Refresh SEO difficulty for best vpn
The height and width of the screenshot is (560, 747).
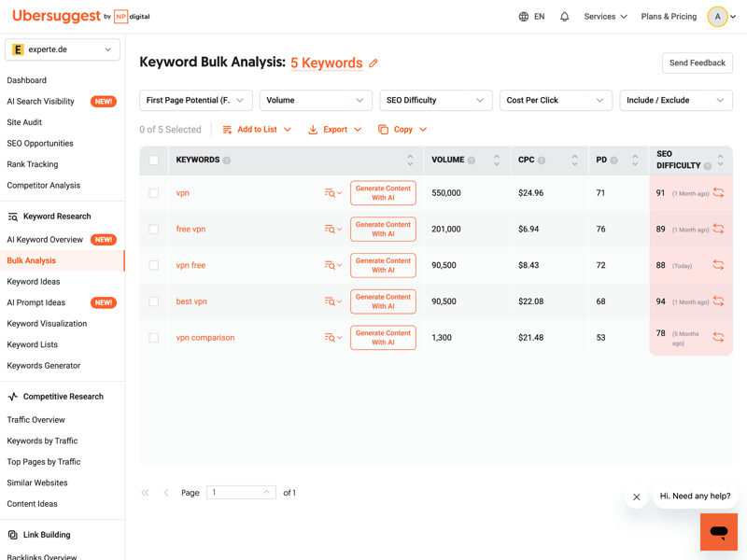[x=718, y=301]
